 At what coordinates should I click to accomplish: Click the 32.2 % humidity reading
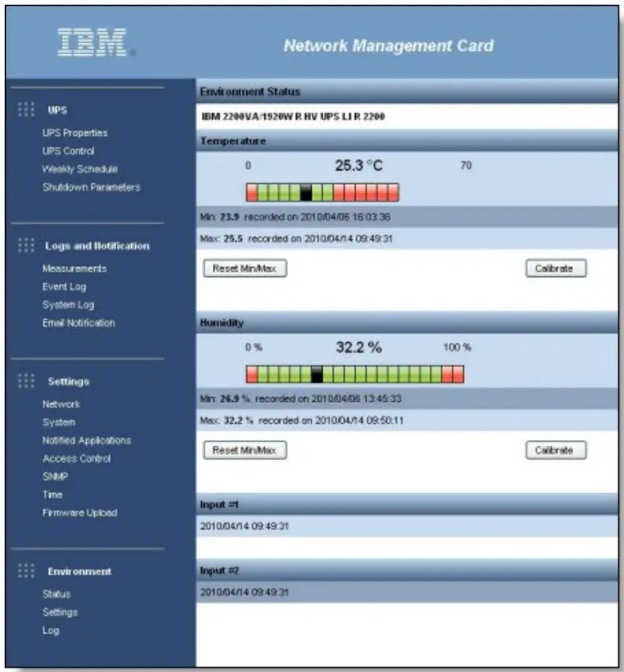point(359,347)
